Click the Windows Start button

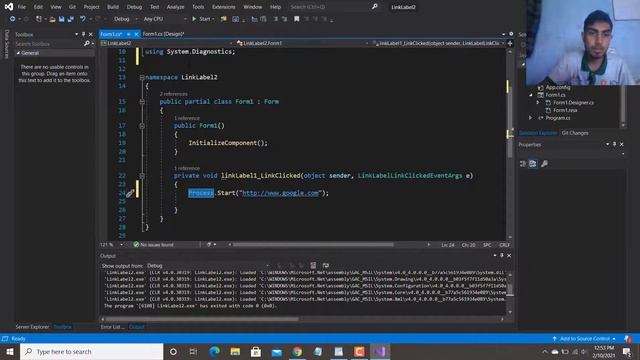10,351
